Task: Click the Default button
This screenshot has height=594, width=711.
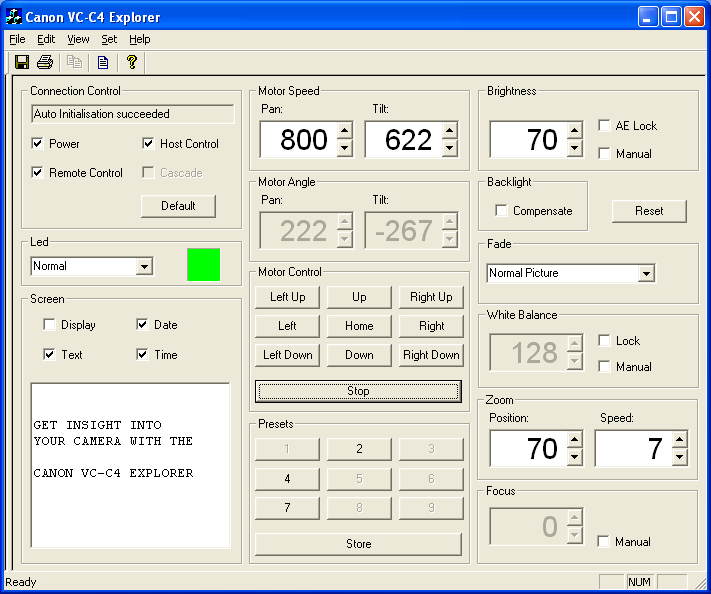Action: pos(178,206)
